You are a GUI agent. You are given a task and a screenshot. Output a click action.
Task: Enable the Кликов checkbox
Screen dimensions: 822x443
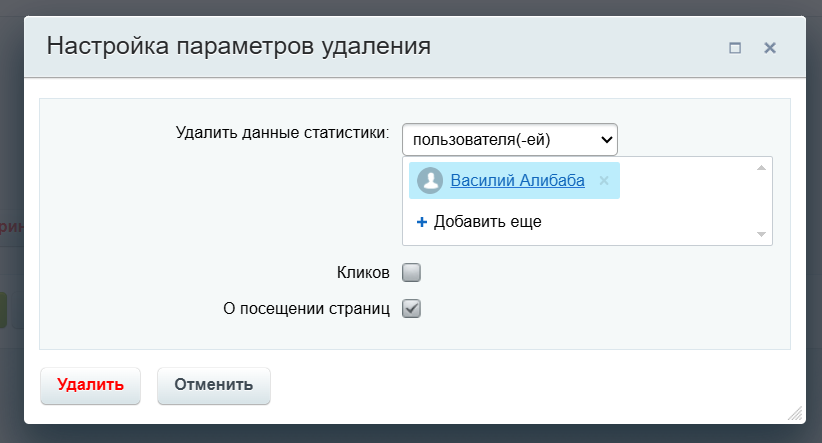click(412, 272)
